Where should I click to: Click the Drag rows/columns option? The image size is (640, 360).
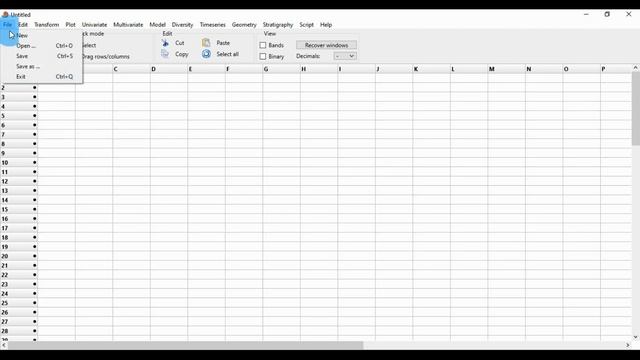coord(106,56)
